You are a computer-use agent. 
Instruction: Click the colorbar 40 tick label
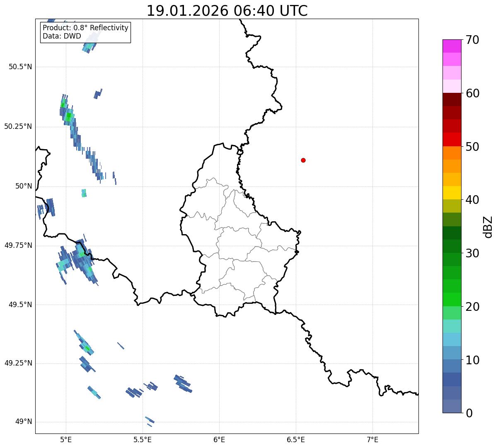click(472, 200)
